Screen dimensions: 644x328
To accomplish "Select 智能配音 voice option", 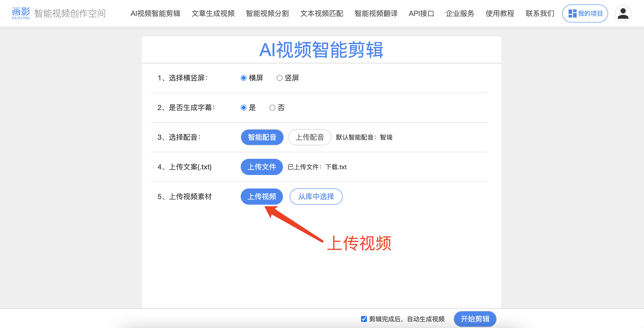I will 262,137.
